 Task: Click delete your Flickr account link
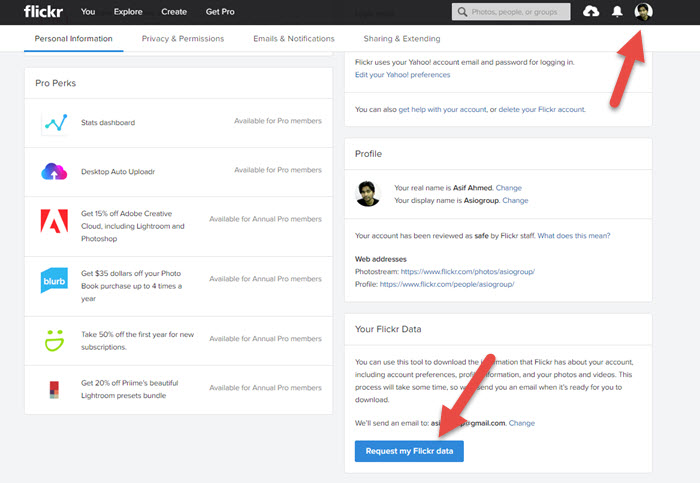542,109
